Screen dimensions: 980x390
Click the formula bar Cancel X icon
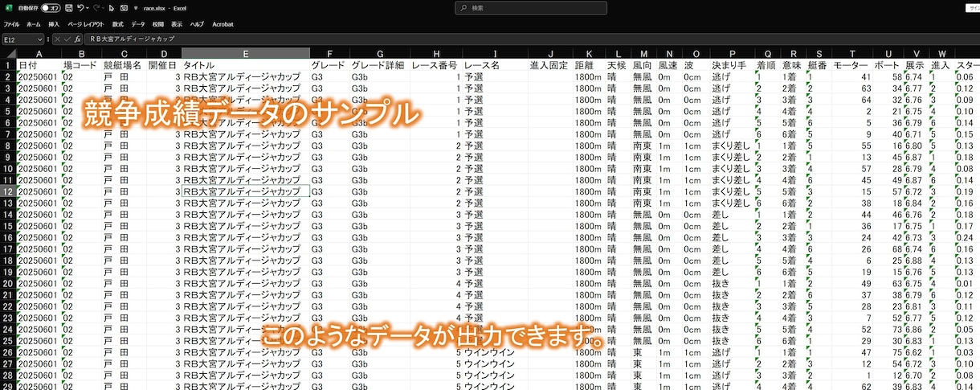click(x=58, y=39)
